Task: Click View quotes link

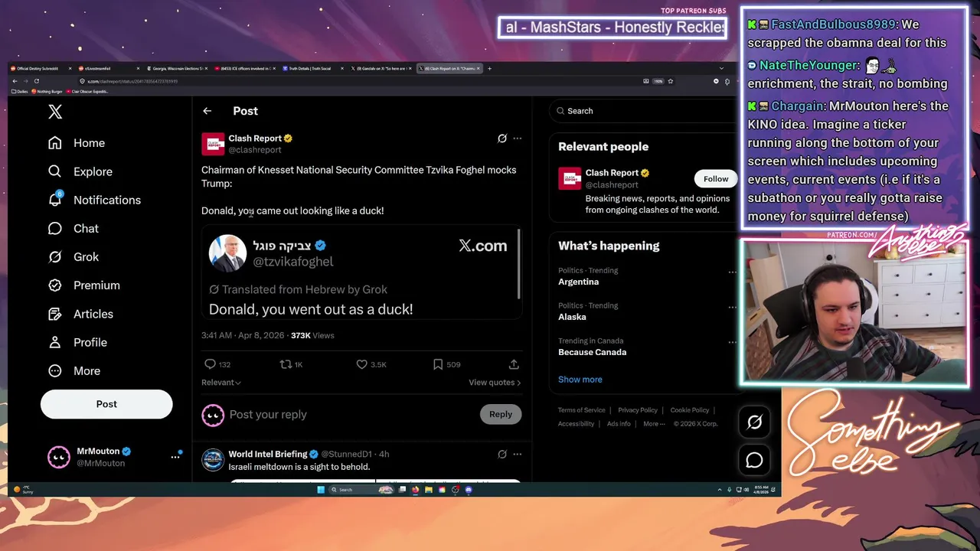Action: 495,383
